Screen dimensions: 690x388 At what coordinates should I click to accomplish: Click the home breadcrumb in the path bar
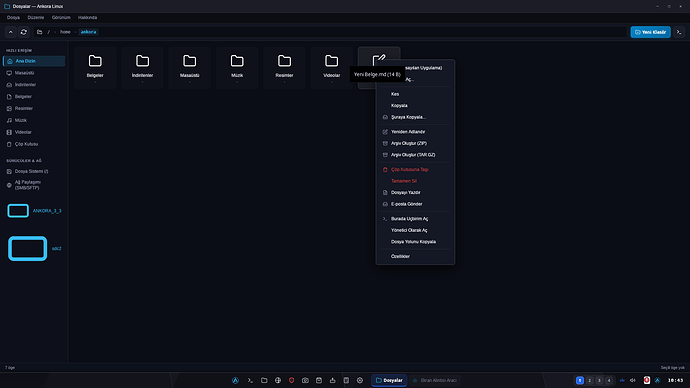(65, 32)
